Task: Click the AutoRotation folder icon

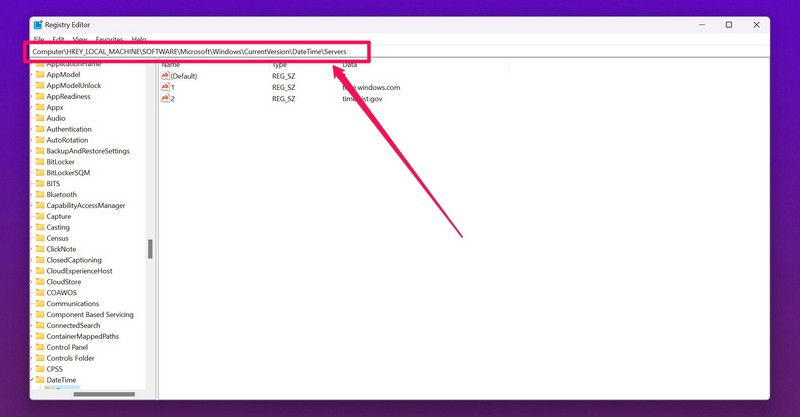Action: (x=40, y=140)
